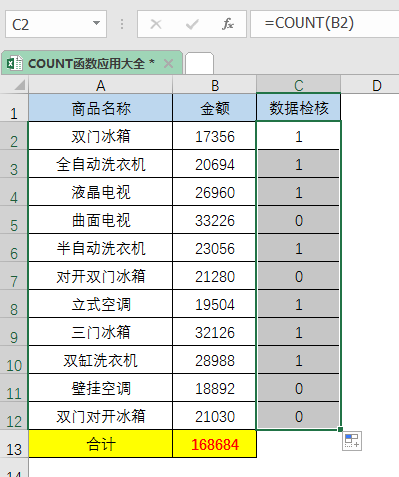
Task: Select the amount cell 28988
Action: (x=215, y=360)
